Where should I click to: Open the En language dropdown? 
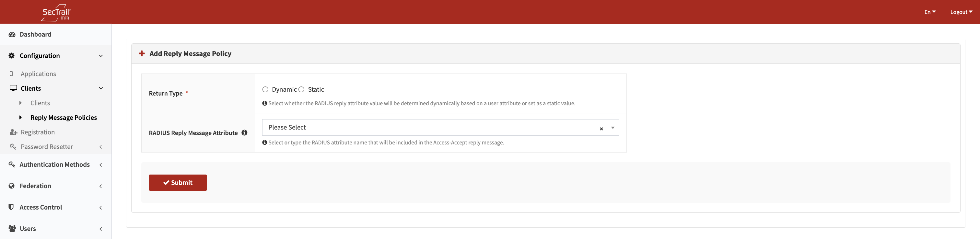click(x=930, y=12)
